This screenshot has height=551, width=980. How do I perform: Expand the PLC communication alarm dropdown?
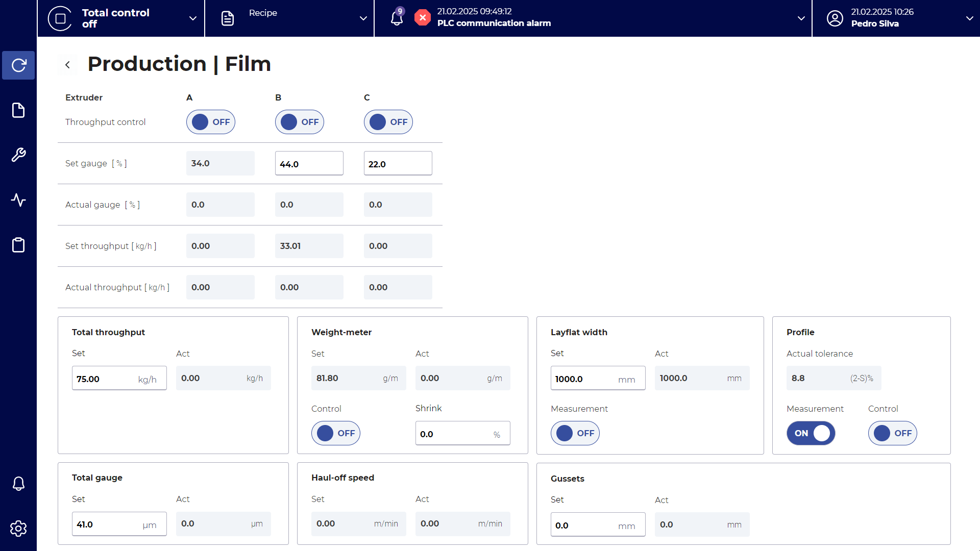coord(801,18)
